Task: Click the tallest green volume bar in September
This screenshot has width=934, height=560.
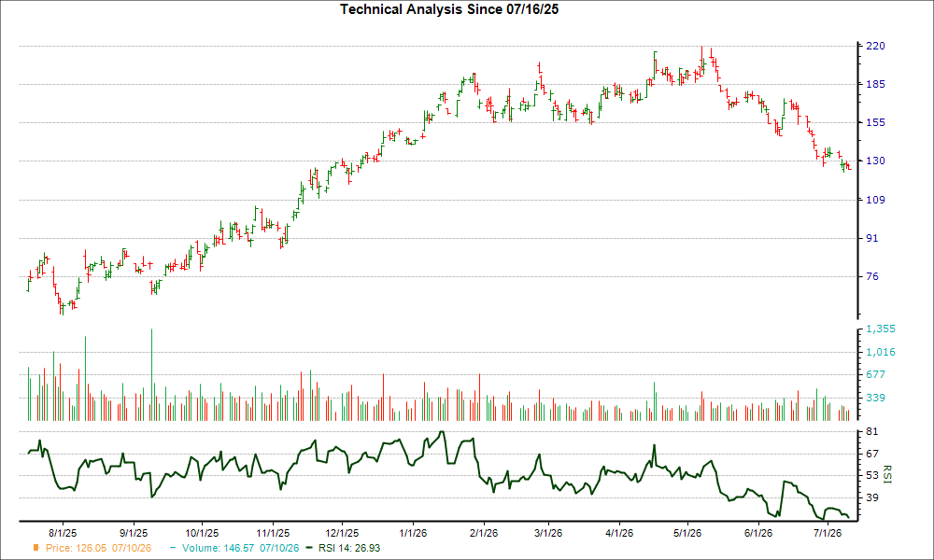Action: click(x=152, y=375)
